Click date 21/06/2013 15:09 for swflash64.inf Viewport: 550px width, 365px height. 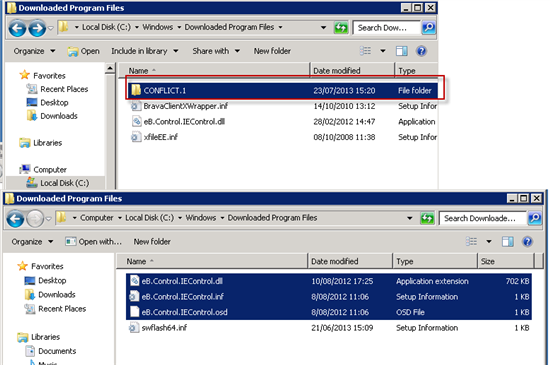pyautogui.click(x=342, y=328)
